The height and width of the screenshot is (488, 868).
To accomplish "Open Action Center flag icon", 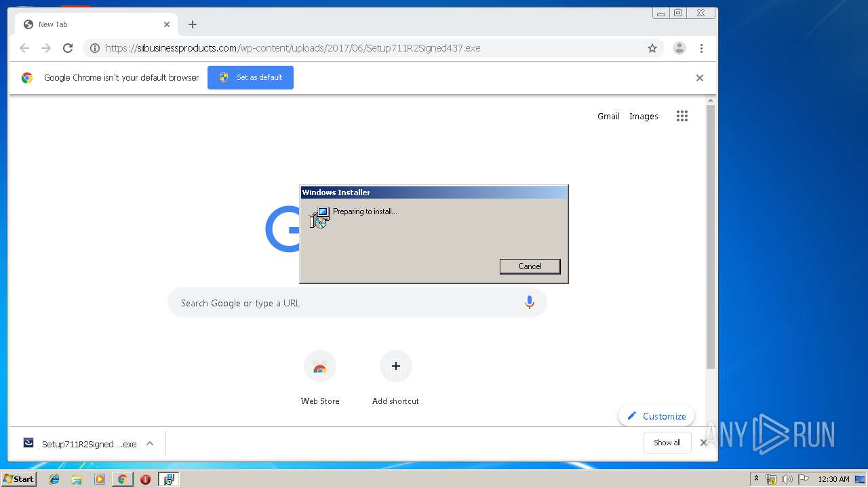I will [x=804, y=479].
